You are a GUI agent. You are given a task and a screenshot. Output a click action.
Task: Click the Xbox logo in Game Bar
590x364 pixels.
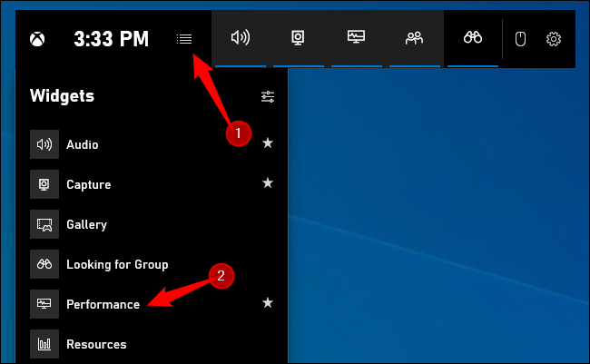pyautogui.click(x=39, y=39)
